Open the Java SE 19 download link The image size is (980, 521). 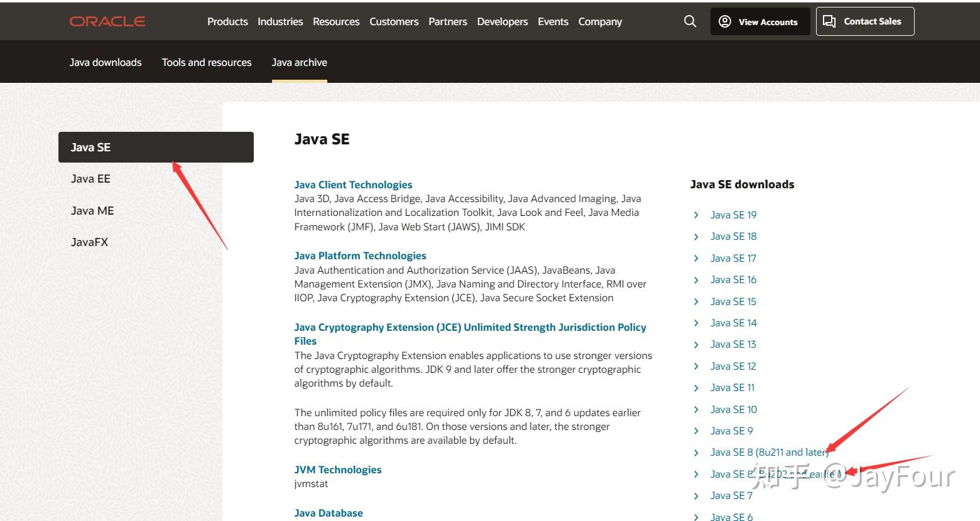point(733,215)
